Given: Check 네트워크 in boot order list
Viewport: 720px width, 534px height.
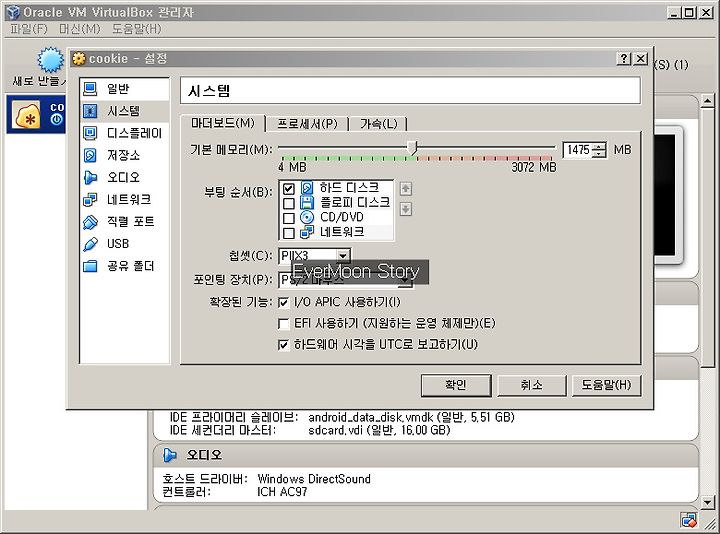Looking at the screenshot, I should 288,233.
